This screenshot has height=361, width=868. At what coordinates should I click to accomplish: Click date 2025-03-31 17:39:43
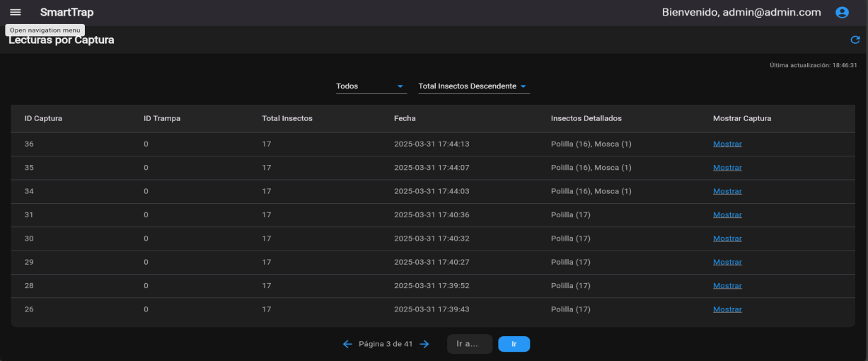432,309
